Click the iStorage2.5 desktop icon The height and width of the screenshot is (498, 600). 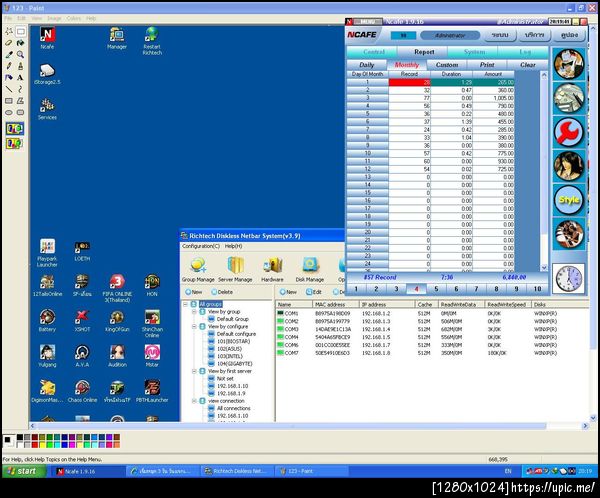point(47,74)
